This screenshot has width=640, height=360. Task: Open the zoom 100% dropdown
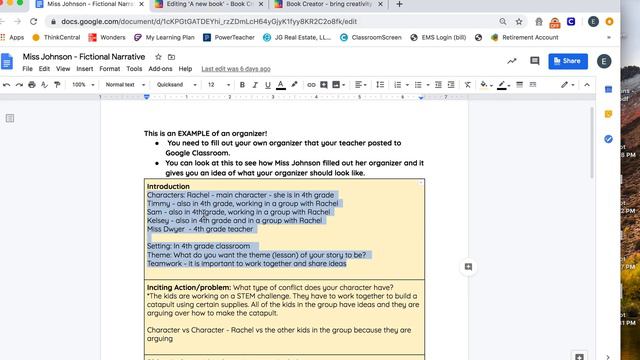pos(83,85)
